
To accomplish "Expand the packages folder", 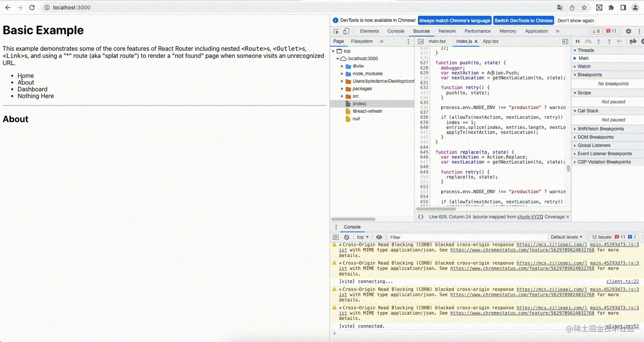I will click(x=342, y=89).
